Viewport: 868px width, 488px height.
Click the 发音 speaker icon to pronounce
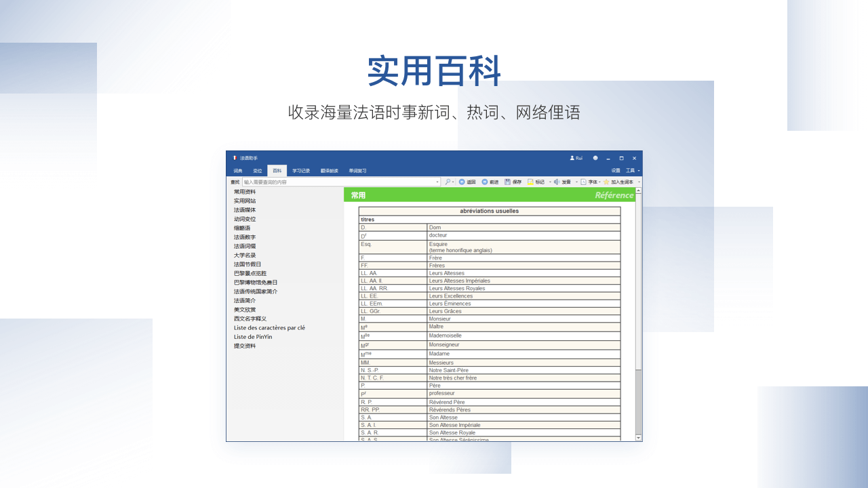(556, 181)
